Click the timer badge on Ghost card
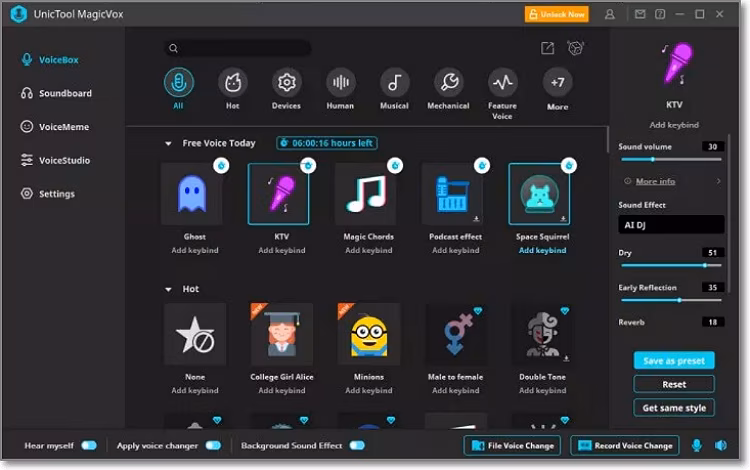 (221, 165)
